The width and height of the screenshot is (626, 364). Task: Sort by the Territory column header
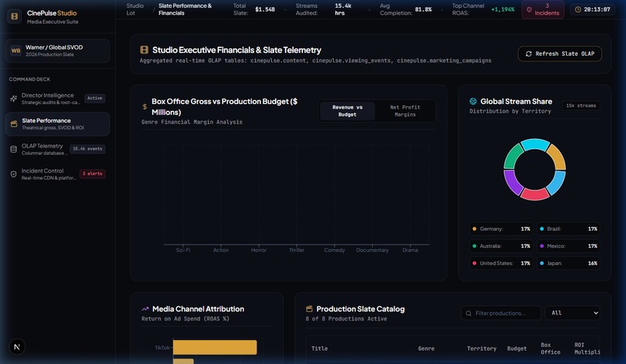pos(482,348)
